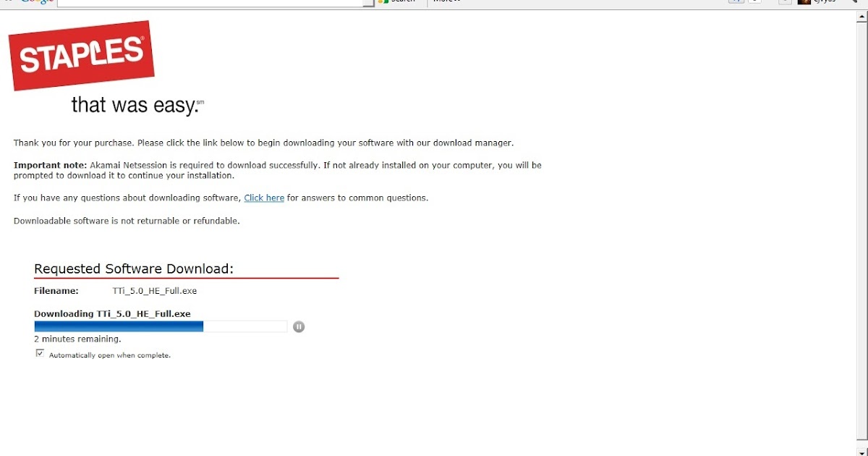Click the 'Downloading TTi_5.0_HE_Full.exe' label
This screenshot has width=868, height=456.
pyautogui.click(x=112, y=313)
